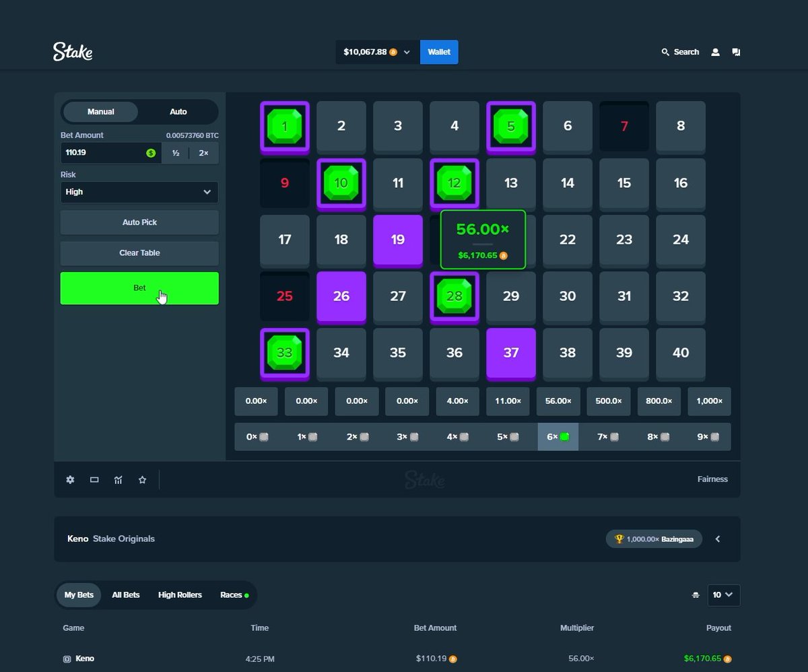Click the $6,170.65 payout in table
The image size is (808, 672).
click(703, 659)
